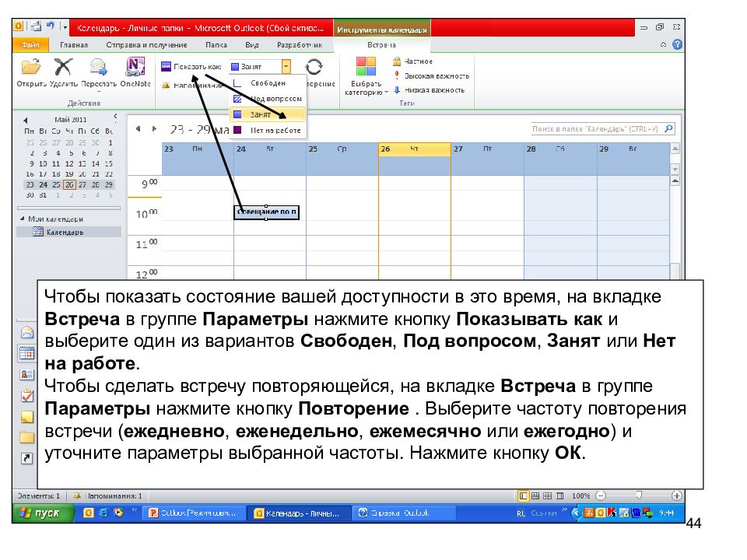The image size is (747, 560).
Task: Click the пуск Start button
Action: [44, 513]
